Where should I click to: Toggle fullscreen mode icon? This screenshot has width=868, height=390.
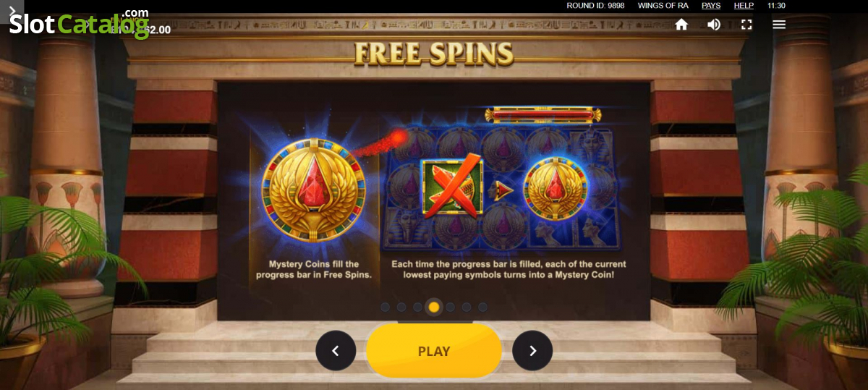click(x=746, y=25)
